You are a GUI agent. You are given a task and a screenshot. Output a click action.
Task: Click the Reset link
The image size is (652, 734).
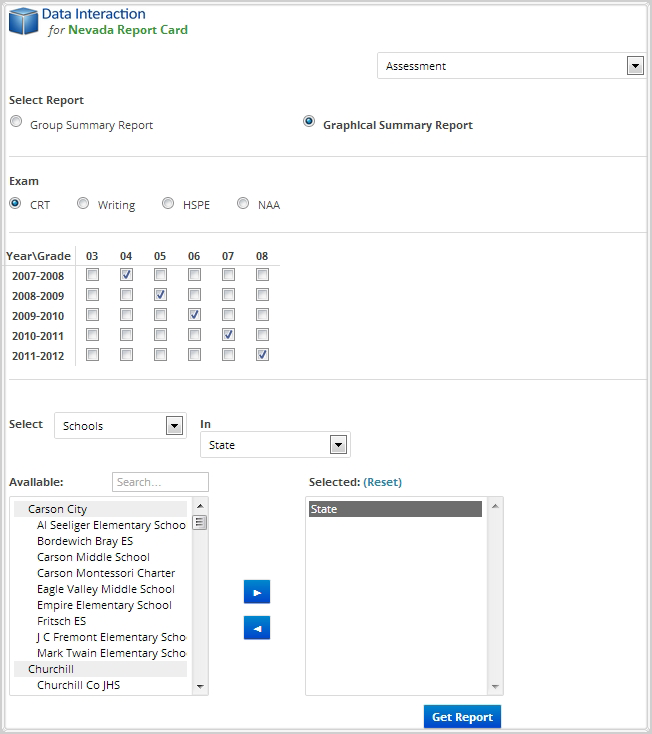(x=382, y=482)
